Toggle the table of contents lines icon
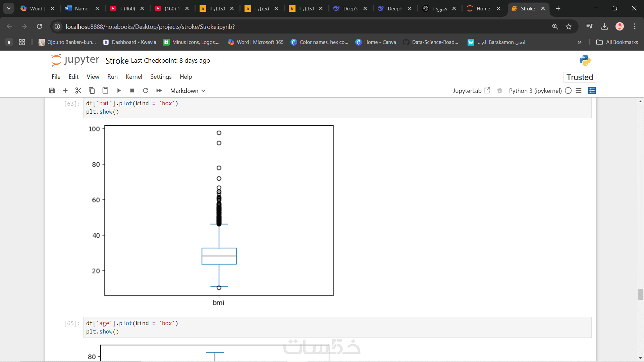Image resolution: width=644 pixels, height=362 pixels. 579,90
